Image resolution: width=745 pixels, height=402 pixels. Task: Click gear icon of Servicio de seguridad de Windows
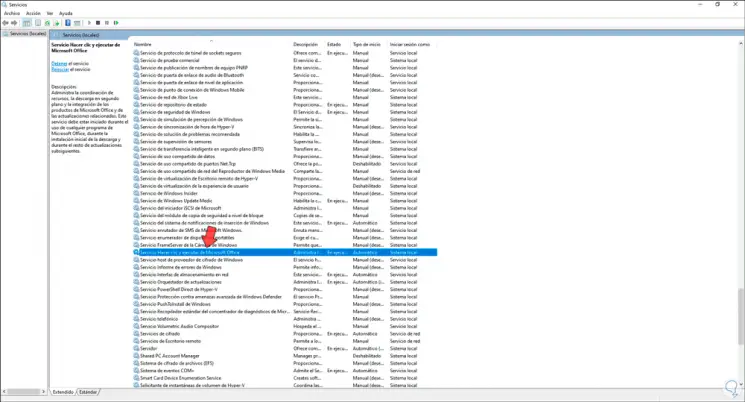click(x=136, y=112)
